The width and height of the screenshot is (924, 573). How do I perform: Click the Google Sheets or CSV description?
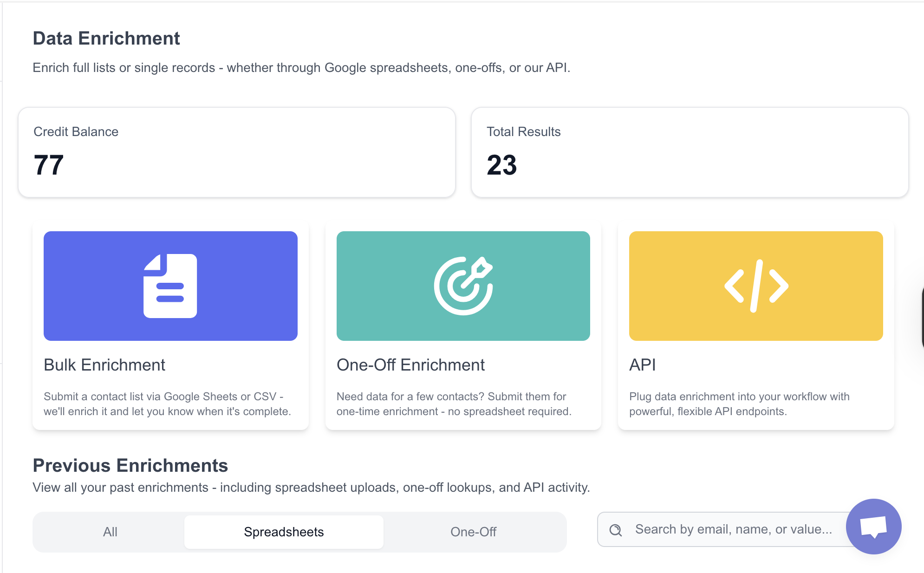tap(167, 404)
